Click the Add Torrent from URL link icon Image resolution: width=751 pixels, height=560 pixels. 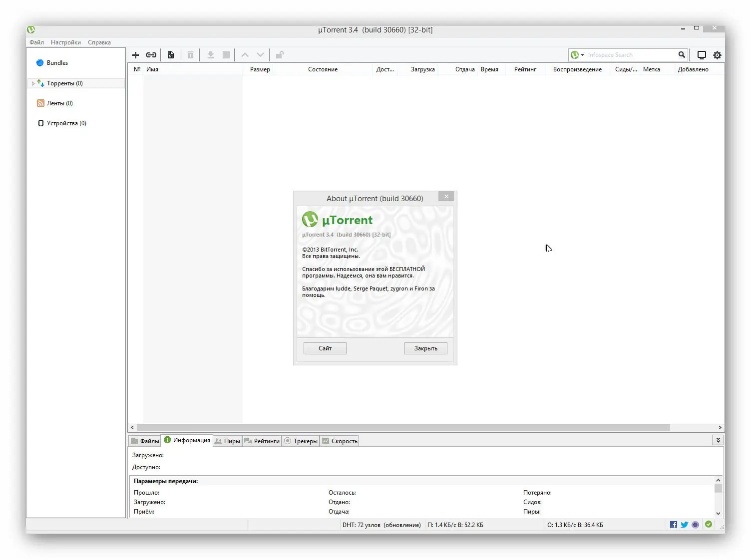click(151, 55)
